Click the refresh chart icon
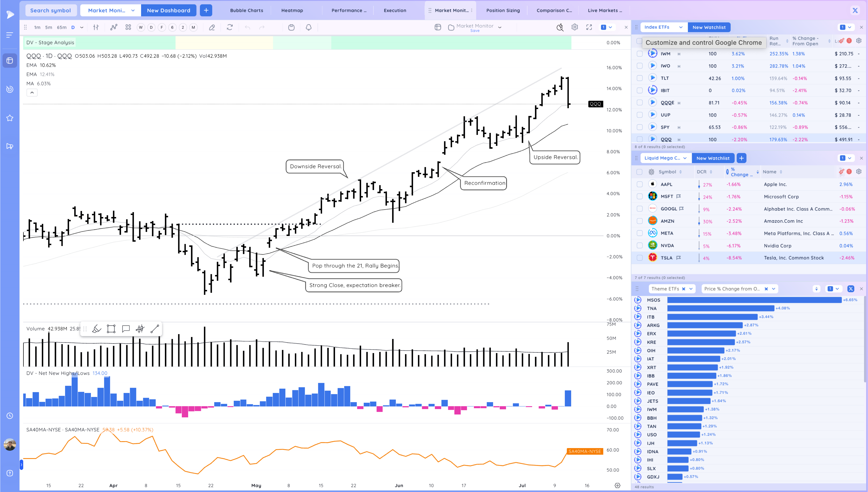 click(230, 27)
